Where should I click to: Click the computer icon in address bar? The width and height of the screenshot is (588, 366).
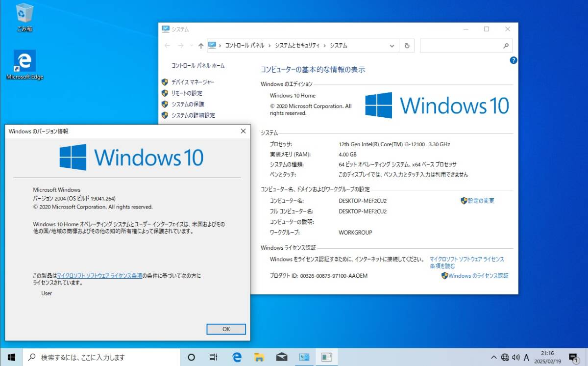click(x=212, y=46)
